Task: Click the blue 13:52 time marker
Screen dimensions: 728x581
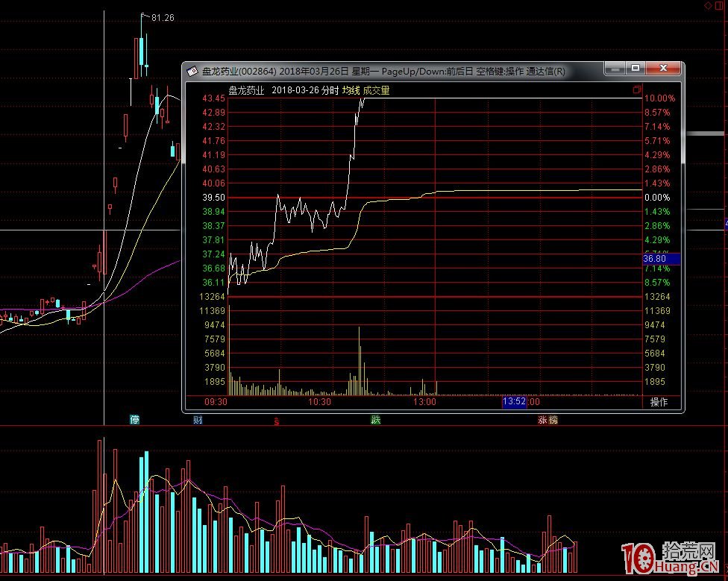Action: click(515, 401)
